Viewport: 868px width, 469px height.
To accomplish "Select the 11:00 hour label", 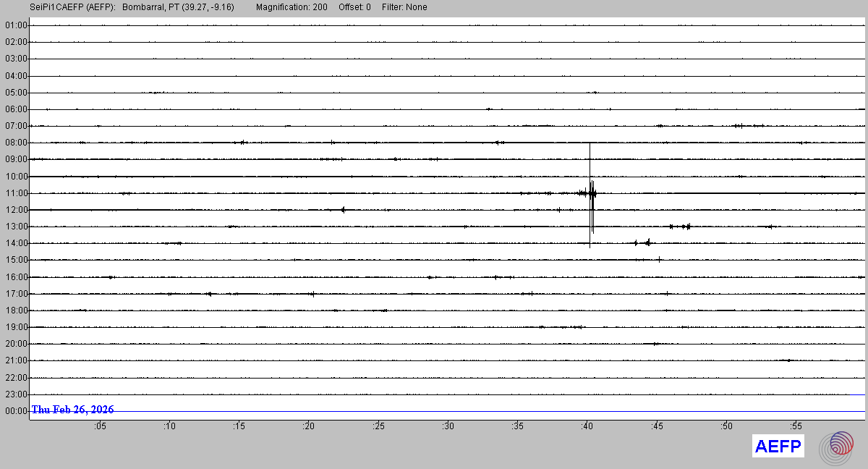I will pos(16,193).
